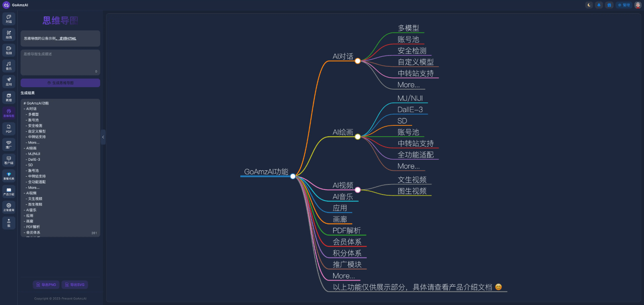Click the 生成思维导图 generate button
Screen dimensions: 644x305
click(x=60, y=83)
